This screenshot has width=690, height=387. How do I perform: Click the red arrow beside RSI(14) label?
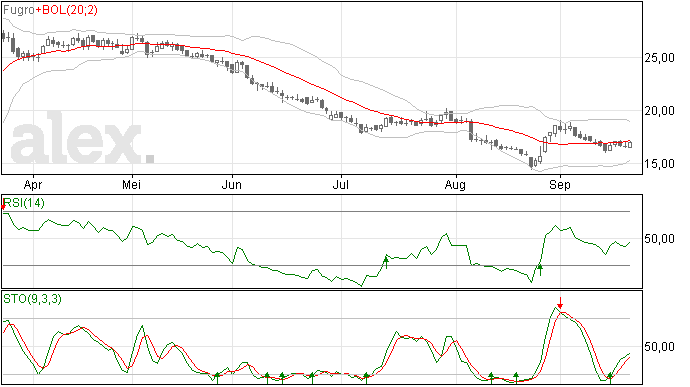click(3, 206)
